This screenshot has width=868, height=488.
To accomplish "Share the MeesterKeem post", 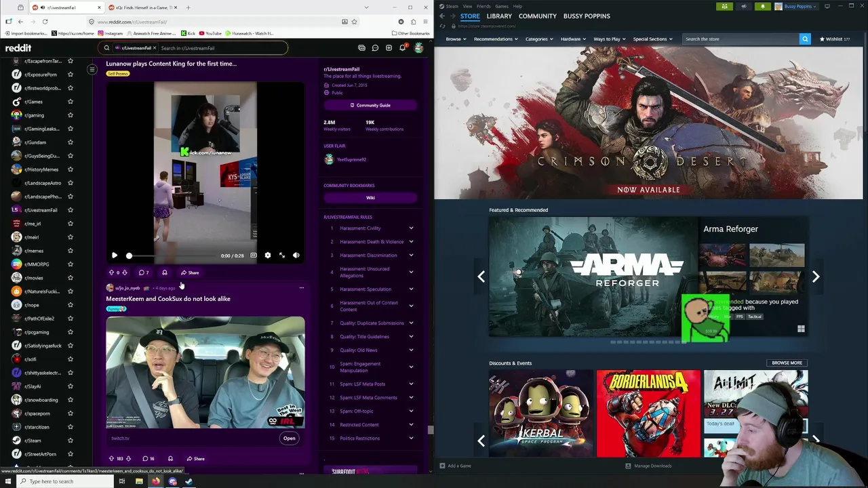I will 195,459.
